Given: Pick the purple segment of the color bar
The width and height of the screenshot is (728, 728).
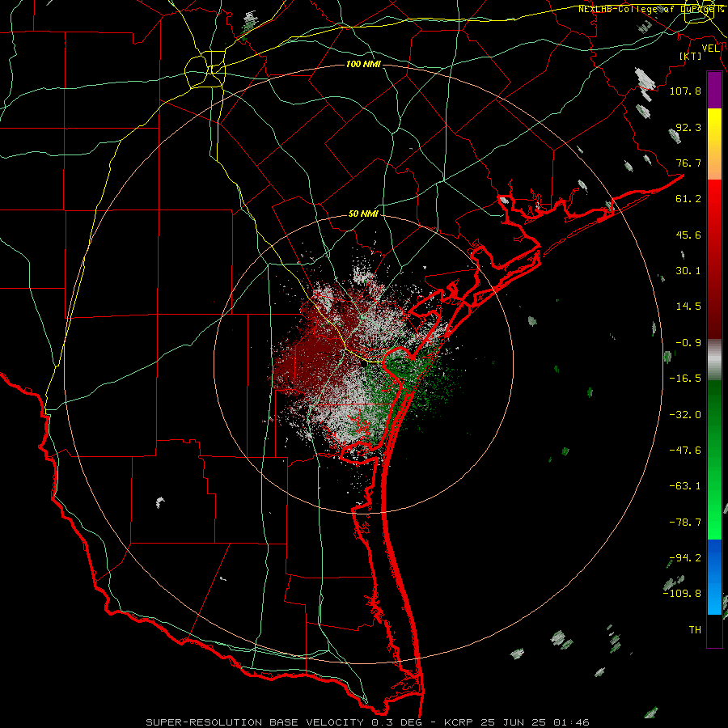Looking at the screenshot, I should (714, 91).
